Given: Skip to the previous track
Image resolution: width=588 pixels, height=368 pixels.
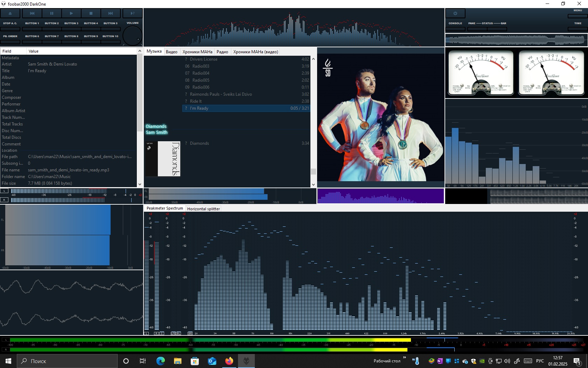Looking at the screenshot, I should point(32,13).
